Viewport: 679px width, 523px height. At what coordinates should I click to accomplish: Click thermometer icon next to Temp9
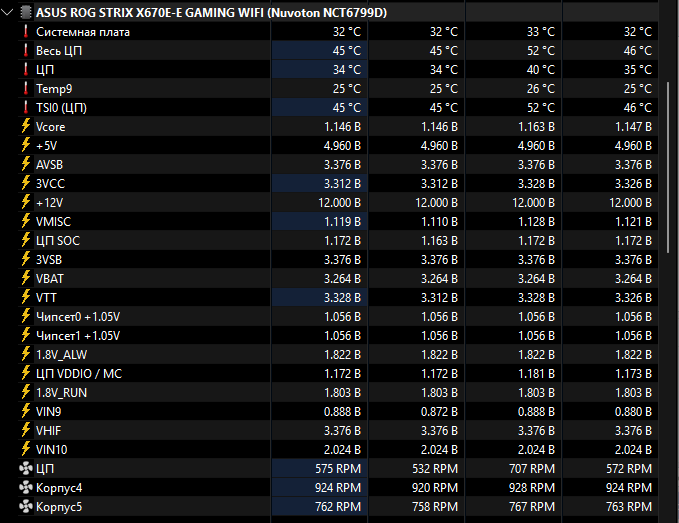point(26,89)
